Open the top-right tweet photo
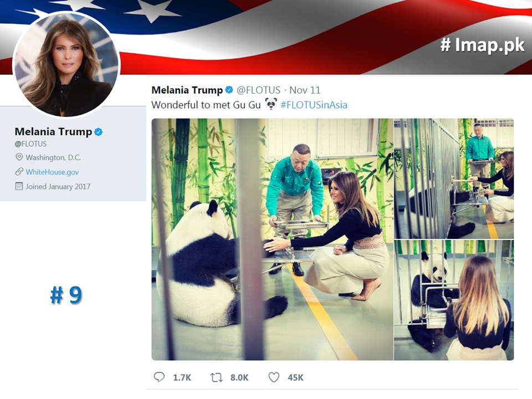This screenshot has width=532, height=399. (x=453, y=178)
